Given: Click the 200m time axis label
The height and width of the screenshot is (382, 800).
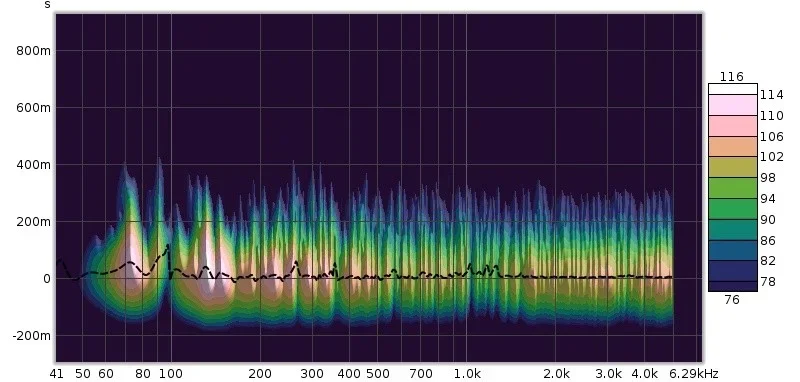Looking at the screenshot, I should (x=33, y=222).
